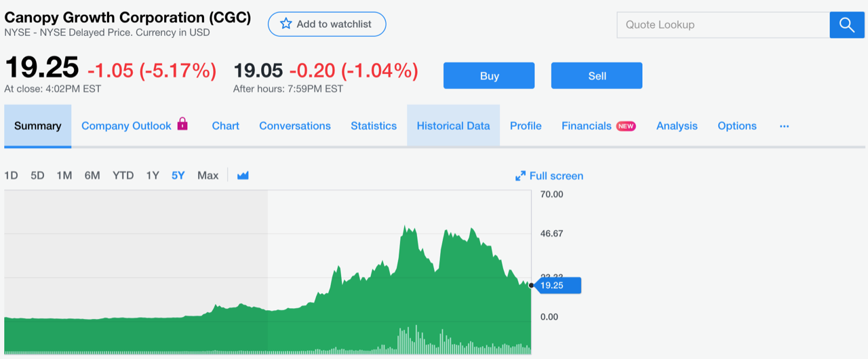Click "At close: 4:02PM EST" text
868x359 pixels.
coord(52,88)
